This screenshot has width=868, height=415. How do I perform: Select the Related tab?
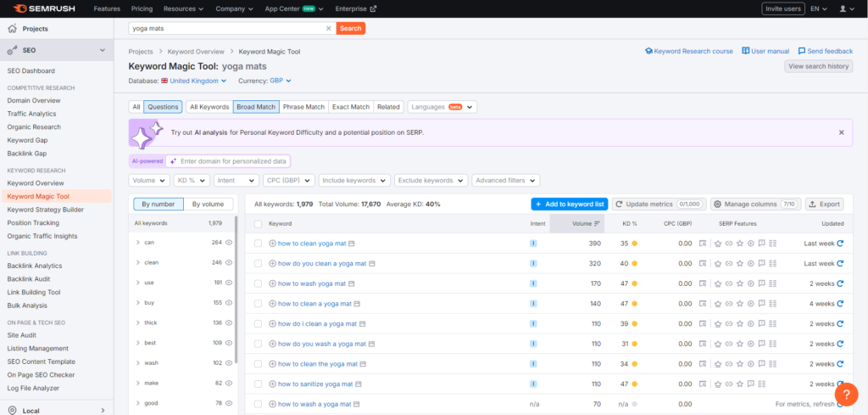coord(388,107)
